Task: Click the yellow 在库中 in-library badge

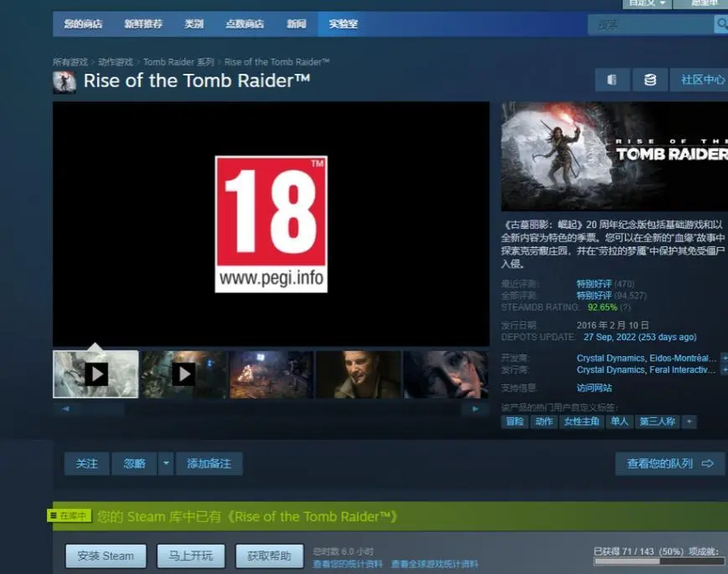Action: tap(70, 516)
